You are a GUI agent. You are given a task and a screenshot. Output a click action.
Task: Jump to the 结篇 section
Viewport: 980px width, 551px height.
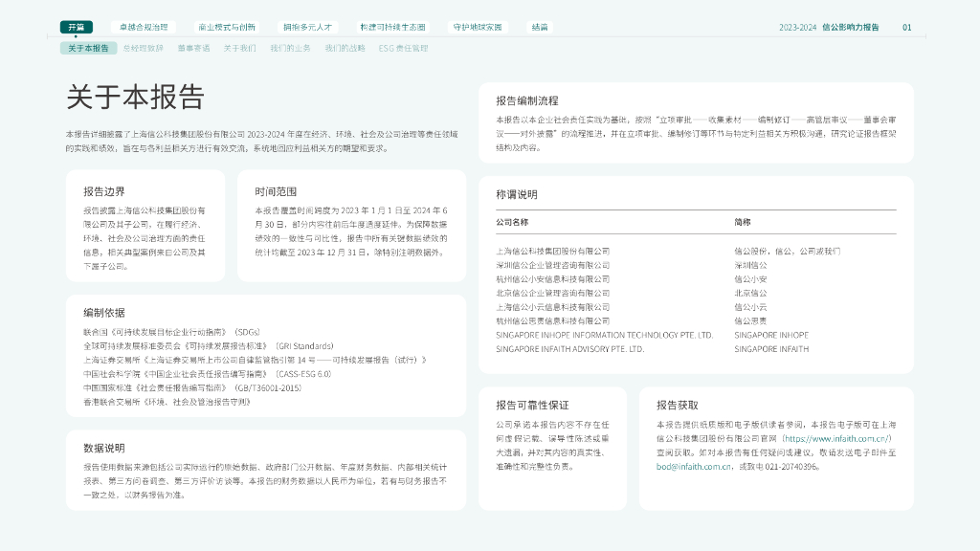(x=540, y=27)
